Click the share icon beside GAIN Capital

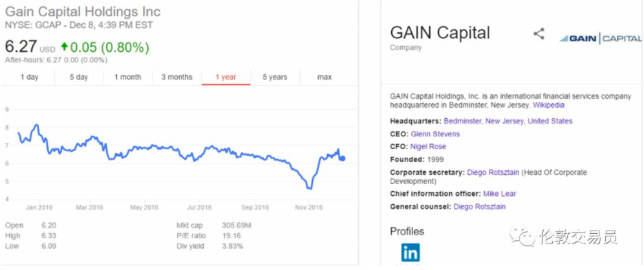539,34
